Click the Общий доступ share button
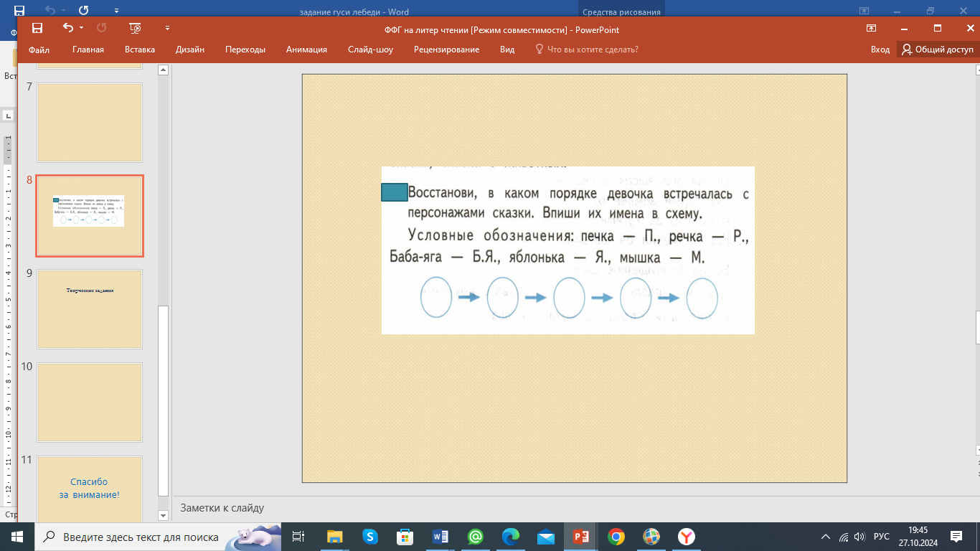The height and width of the screenshot is (551, 980). coord(938,50)
